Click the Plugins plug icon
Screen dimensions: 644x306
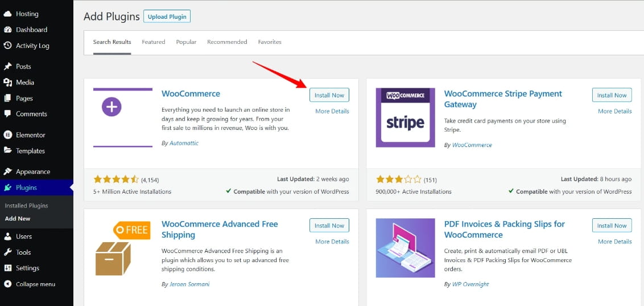(7, 187)
